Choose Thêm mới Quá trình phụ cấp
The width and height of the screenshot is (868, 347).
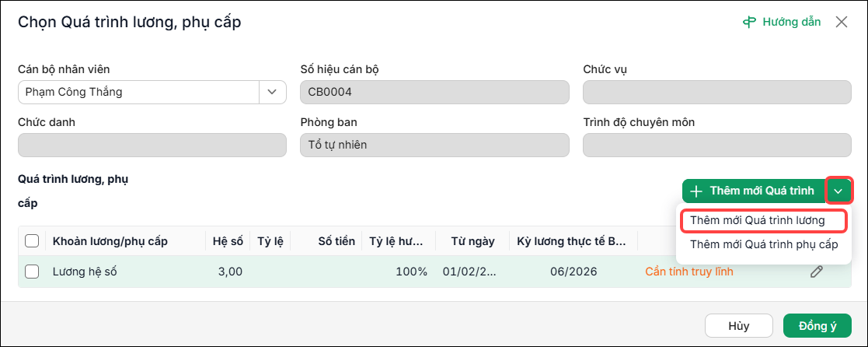764,244
